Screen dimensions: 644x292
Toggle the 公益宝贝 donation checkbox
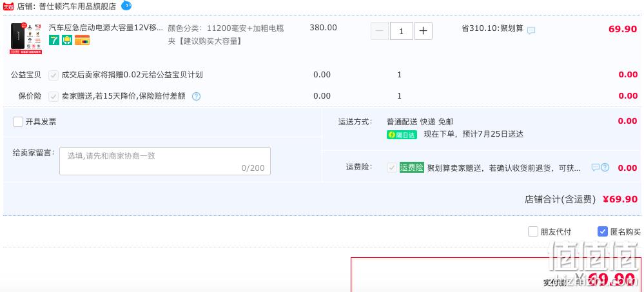pyautogui.click(x=54, y=75)
